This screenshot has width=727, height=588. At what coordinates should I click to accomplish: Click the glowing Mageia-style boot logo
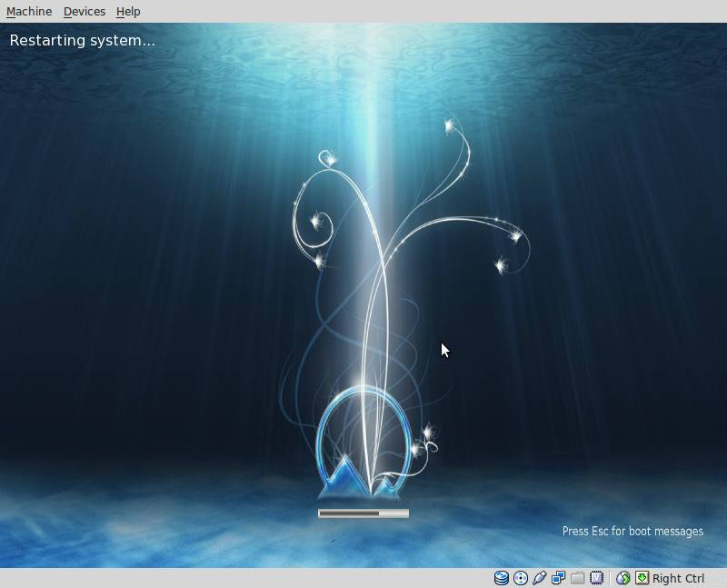(x=364, y=444)
